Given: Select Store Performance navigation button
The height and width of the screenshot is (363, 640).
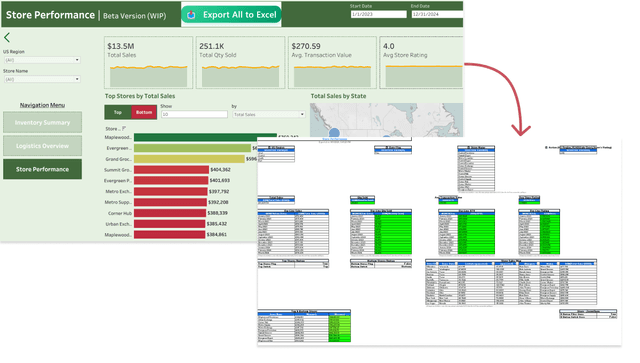Looking at the screenshot, I should (x=42, y=169).
